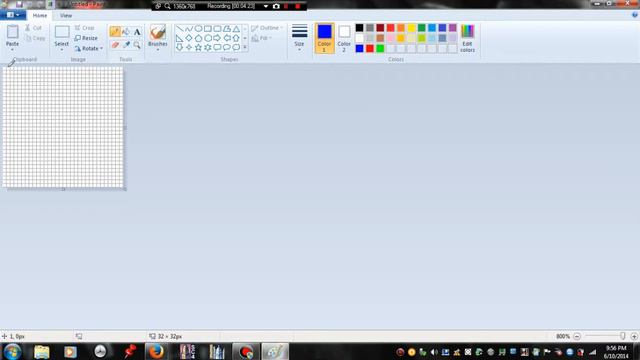The width and height of the screenshot is (640, 360).
Task: Click the Paste clipboard icon
Action: tap(12, 32)
